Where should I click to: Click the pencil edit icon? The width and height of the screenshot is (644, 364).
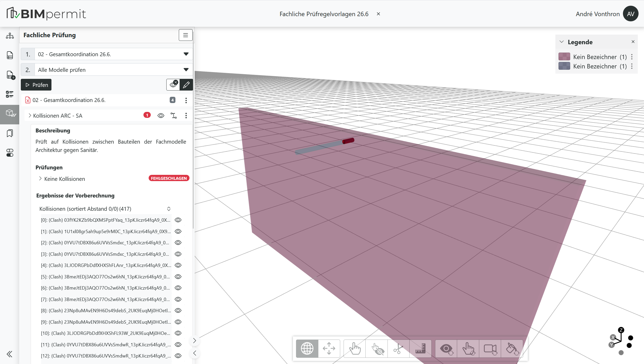186,85
